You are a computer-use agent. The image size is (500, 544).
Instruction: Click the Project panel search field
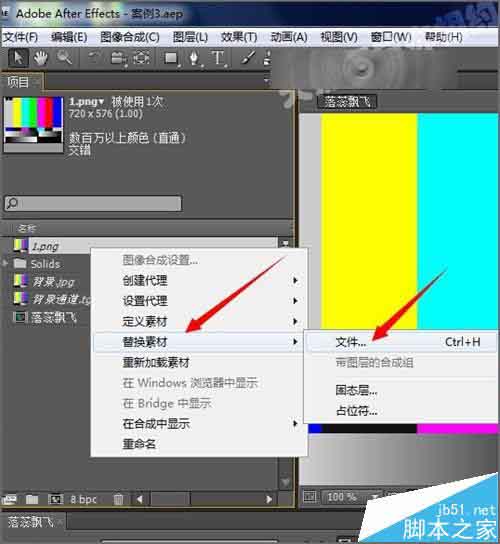pyautogui.click(x=93, y=203)
